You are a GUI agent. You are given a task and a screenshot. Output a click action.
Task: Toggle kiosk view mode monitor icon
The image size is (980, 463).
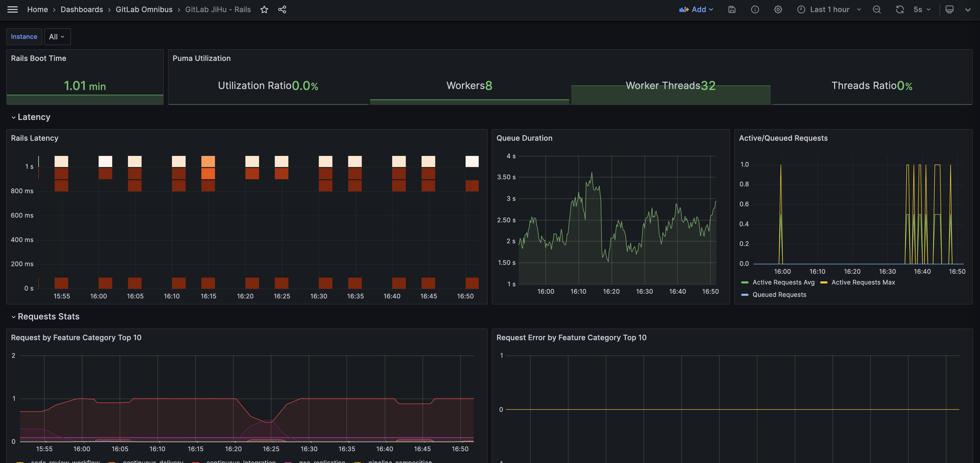click(x=949, y=9)
